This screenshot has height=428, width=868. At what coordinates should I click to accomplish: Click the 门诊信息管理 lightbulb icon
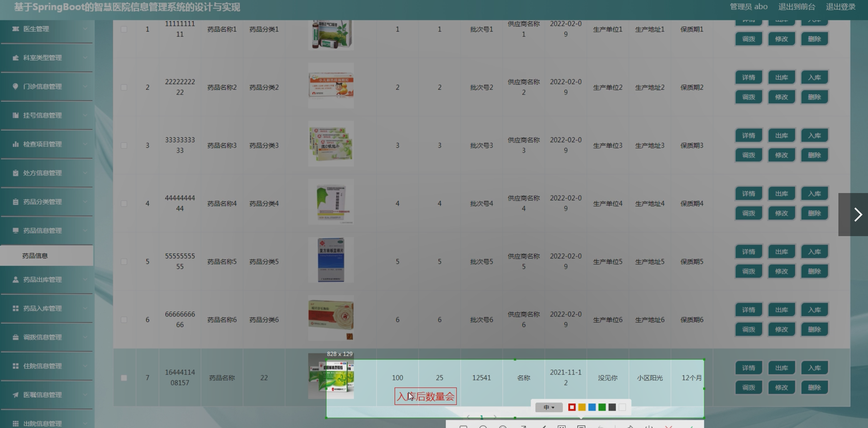[x=15, y=87]
